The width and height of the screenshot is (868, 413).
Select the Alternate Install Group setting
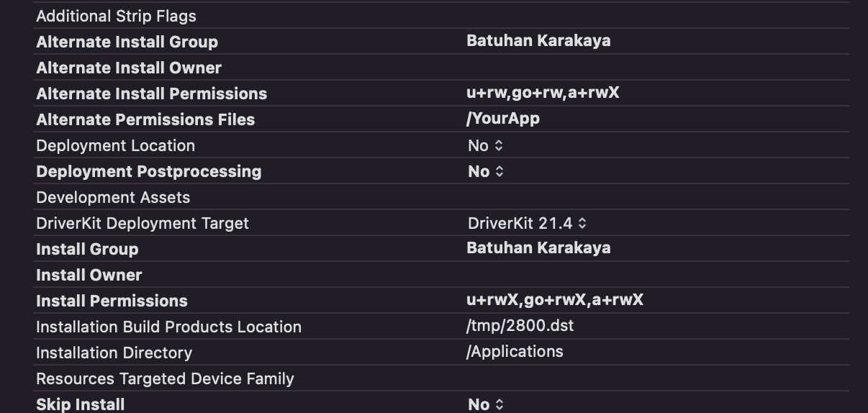tap(127, 42)
